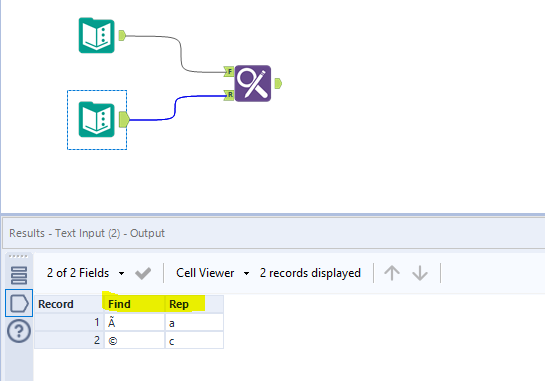Viewport: 545px width, 381px height.
Task: Open the Cell Viewer dropdown
Action: (212, 273)
